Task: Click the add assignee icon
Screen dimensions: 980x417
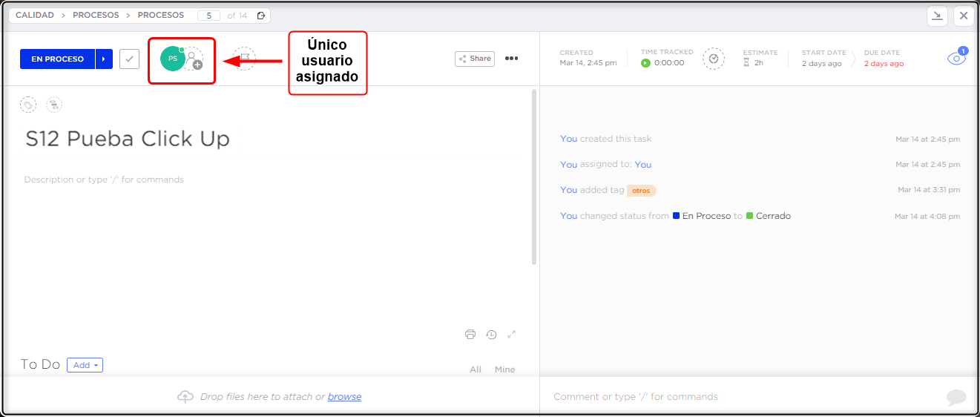Action: tap(194, 59)
